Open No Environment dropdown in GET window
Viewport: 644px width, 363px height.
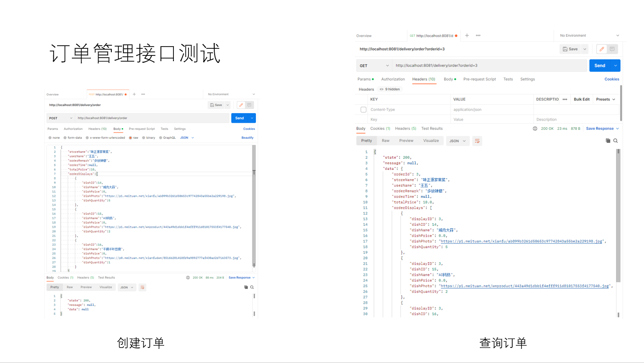[x=589, y=35]
